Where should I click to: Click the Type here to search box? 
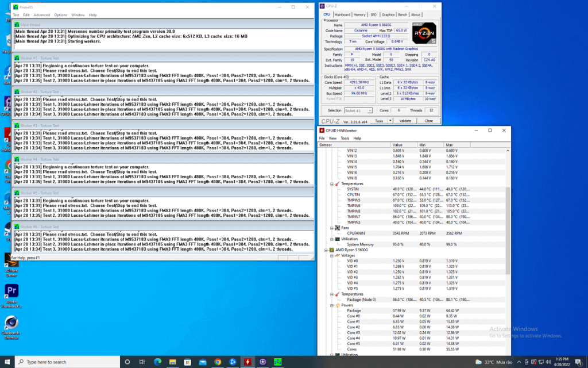pyautogui.click(x=68, y=362)
